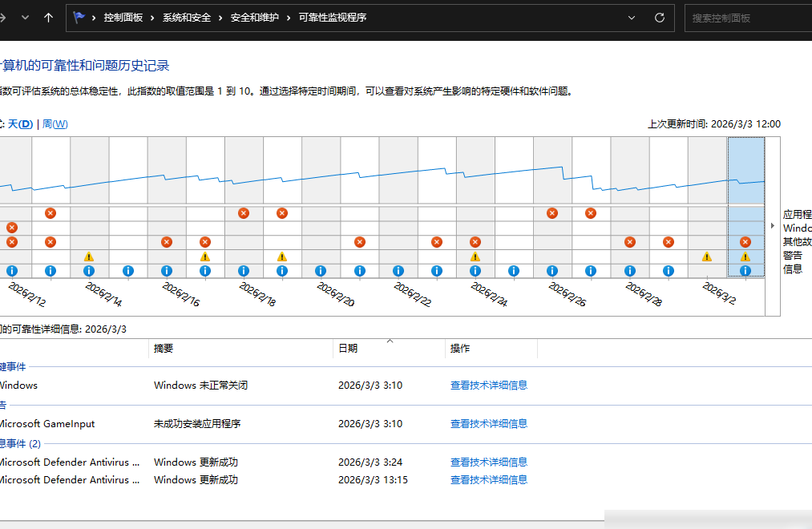
Task: Click 其他故障 error icon for 2026/2/23
Action: (437, 242)
